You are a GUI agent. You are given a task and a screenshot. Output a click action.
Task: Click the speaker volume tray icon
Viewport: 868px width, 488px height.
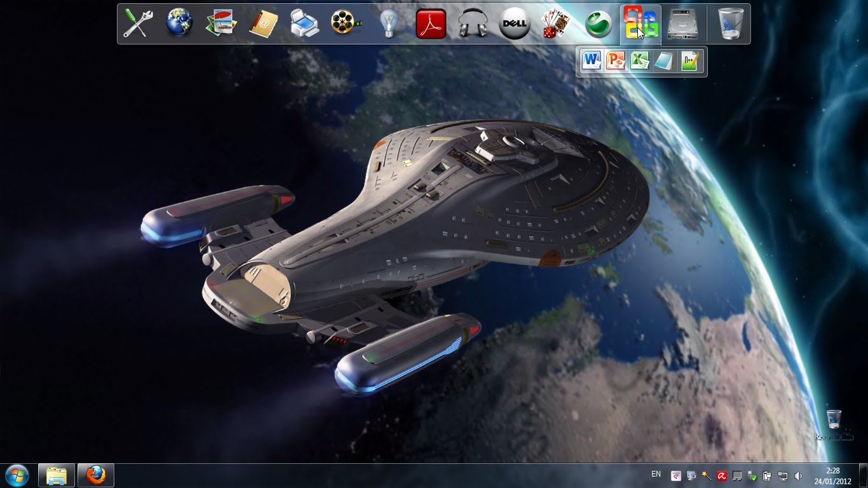[x=798, y=475]
